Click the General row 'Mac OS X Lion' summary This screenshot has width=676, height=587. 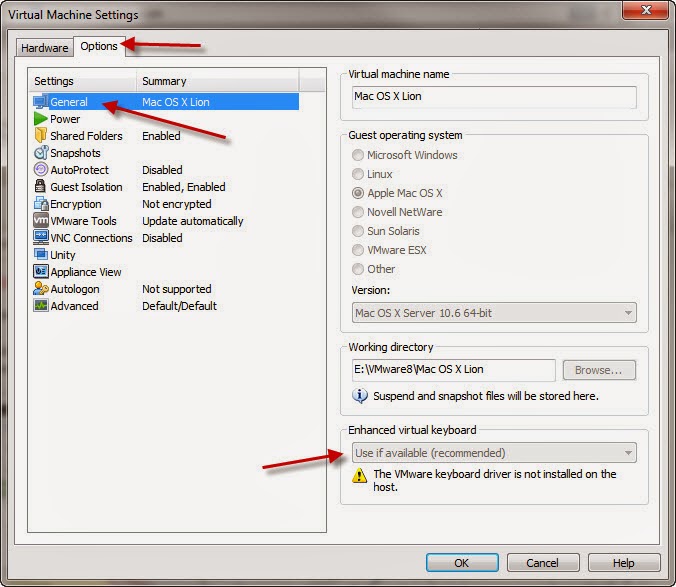point(176,102)
